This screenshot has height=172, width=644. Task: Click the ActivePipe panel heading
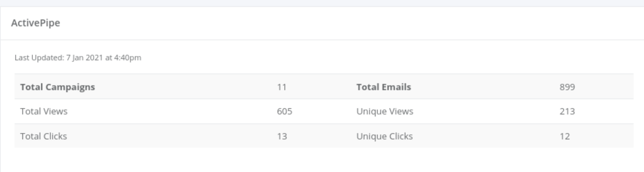[35, 23]
